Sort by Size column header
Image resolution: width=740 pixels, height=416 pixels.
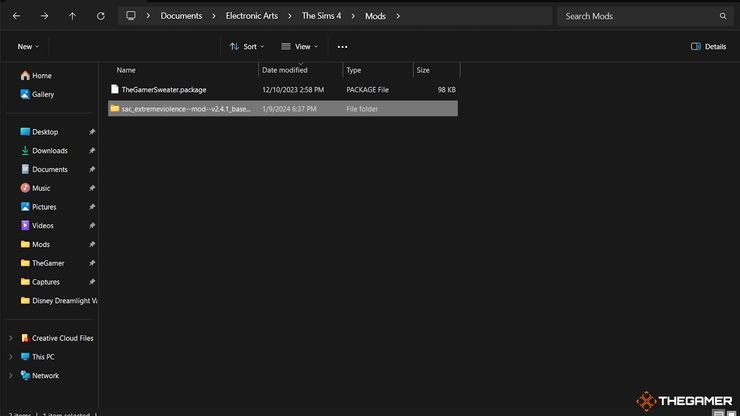[x=423, y=70]
